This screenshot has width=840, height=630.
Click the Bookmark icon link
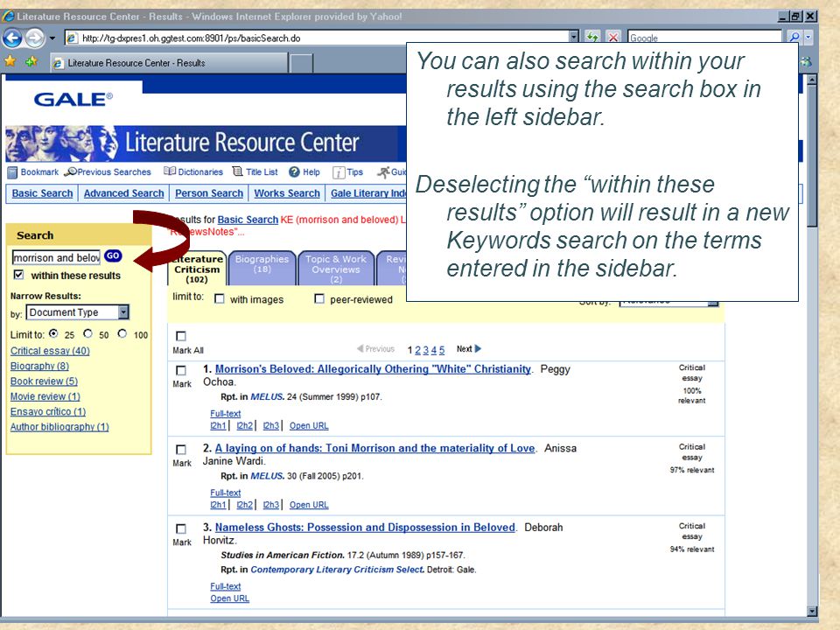point(33,172)
